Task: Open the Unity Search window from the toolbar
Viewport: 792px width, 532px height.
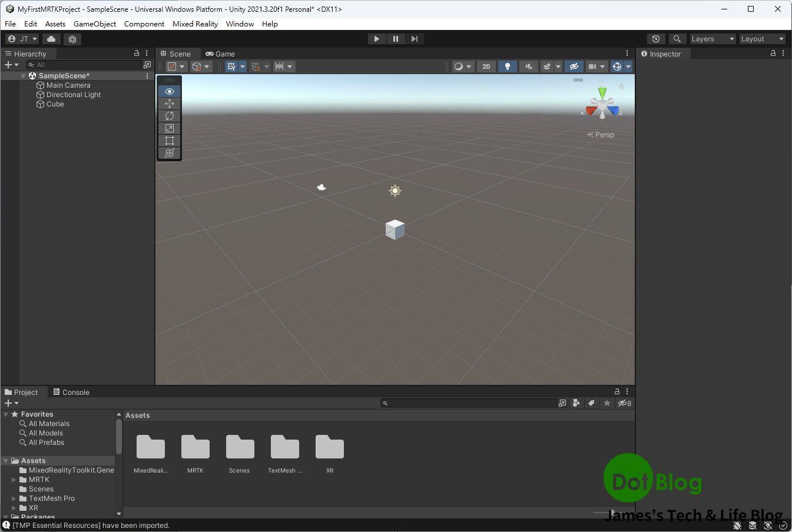Action: click(677, 39)
